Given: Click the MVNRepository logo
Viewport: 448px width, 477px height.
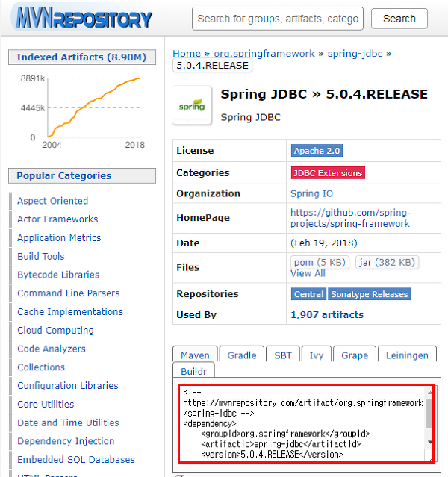Looking at the screenshot, I should 82,18.
